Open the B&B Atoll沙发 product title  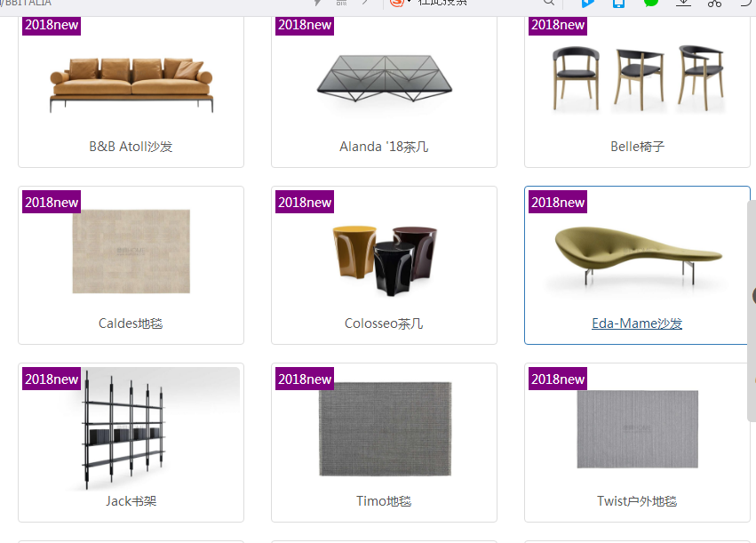[131, 146]
